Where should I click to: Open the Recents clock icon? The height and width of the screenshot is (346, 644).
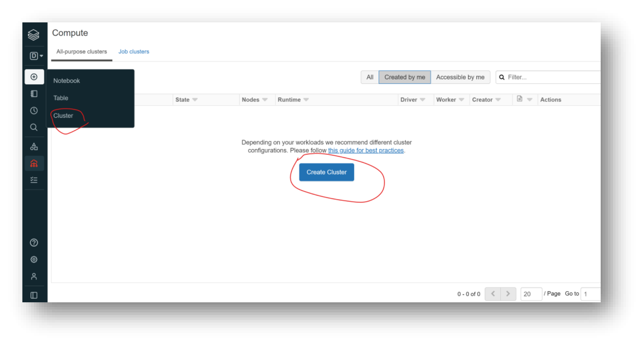pyautogui.click(x=34, y=111)
